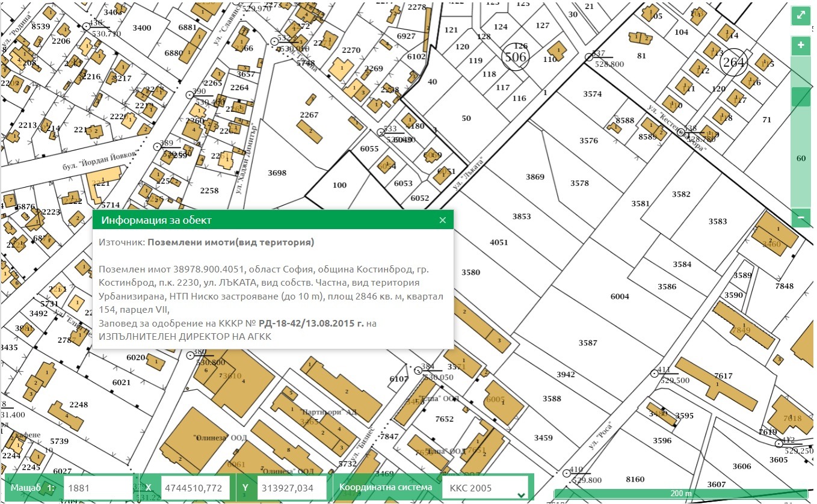Click parcel 3698 on the map

point(277,173)
